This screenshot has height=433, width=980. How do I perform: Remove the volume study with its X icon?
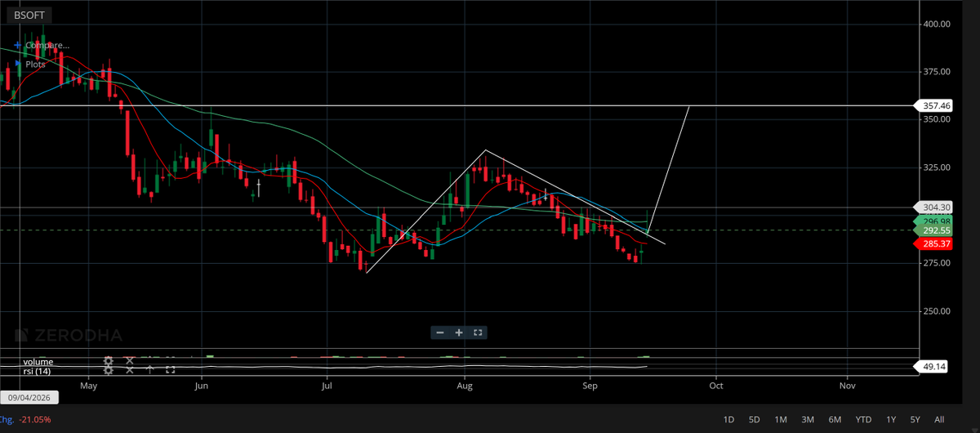(x=129, y=360)
